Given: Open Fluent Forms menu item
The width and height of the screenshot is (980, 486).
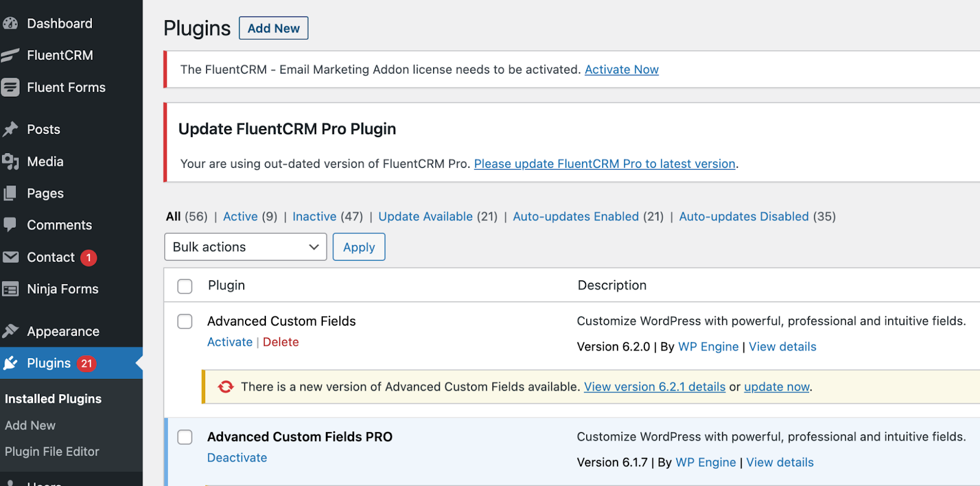Looking at the screenshot, I should [66, 88].
